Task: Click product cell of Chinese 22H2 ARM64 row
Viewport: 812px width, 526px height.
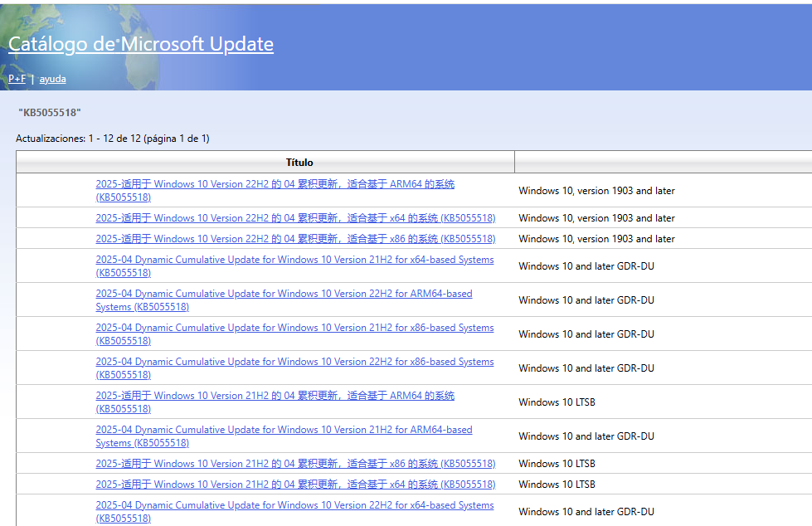Action: point(596,191)
